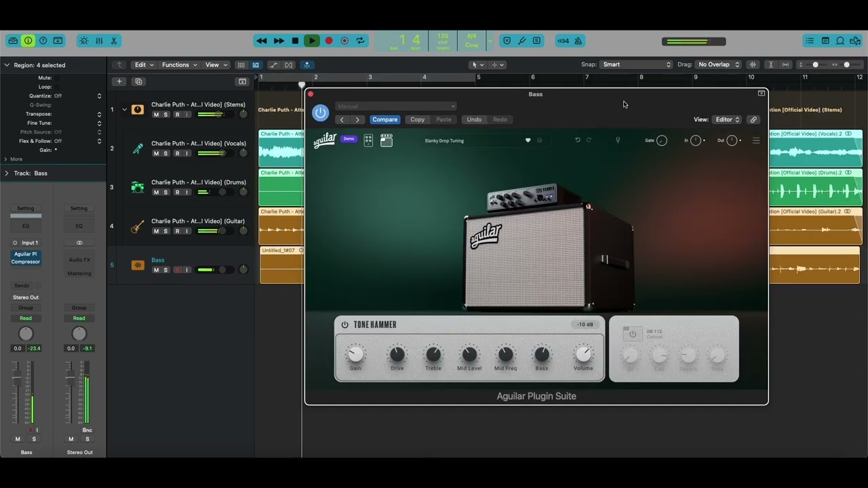Solo the Vocals track
The height and width of the screenshot is (488, 868).
coord(165,153)
